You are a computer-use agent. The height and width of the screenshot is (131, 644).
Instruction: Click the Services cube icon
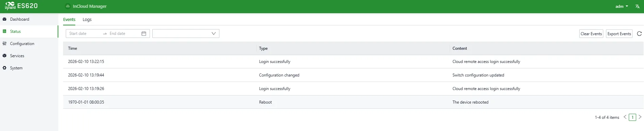pos(4,56)
